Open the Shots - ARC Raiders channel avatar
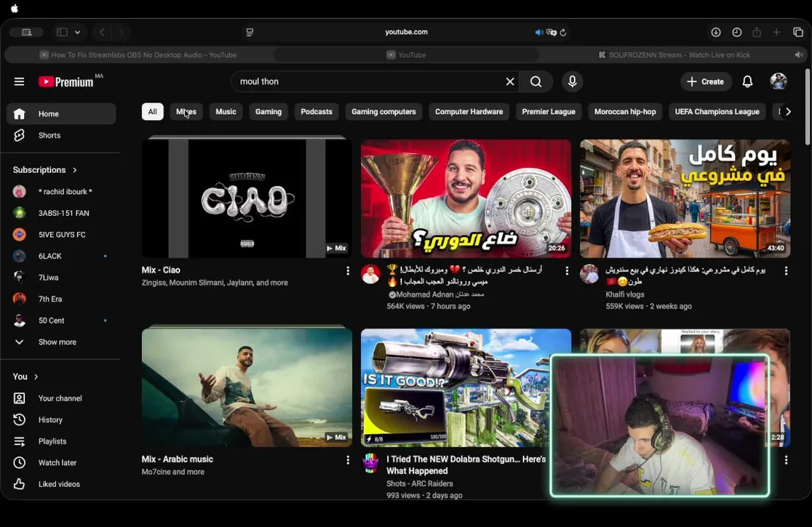812x527 pixels. click(x=370, y=463)
